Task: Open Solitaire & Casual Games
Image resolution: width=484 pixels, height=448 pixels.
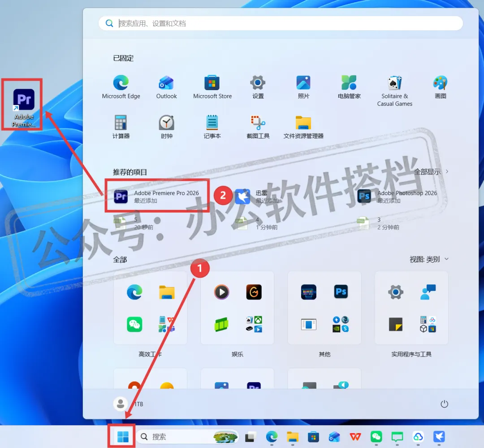Action: click(x=395, y=91)
